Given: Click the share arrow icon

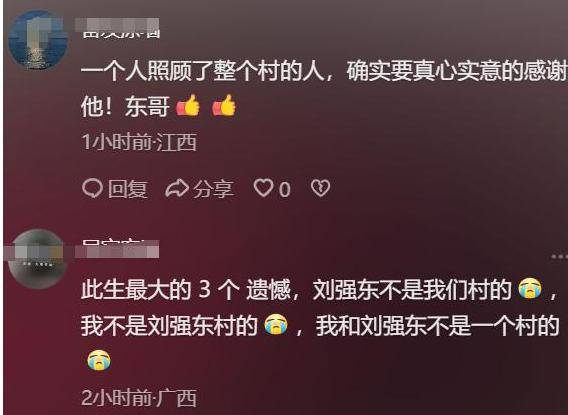Looking at the screenshot, I should pos(177,188).
